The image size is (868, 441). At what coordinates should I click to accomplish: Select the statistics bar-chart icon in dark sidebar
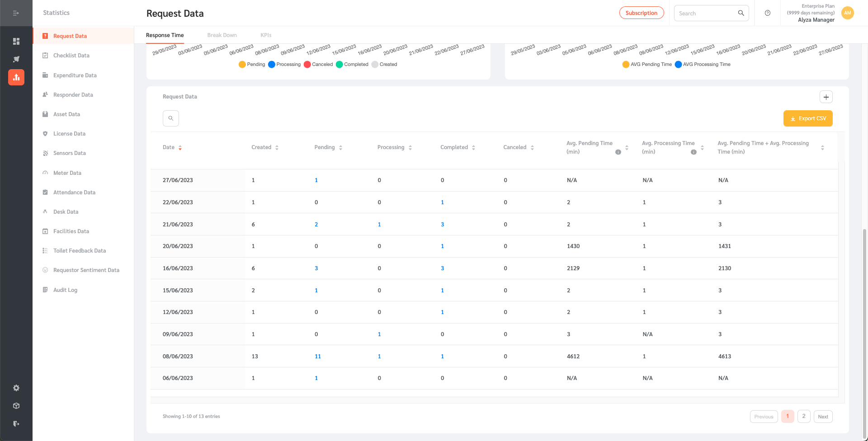(x=16, y=77)
